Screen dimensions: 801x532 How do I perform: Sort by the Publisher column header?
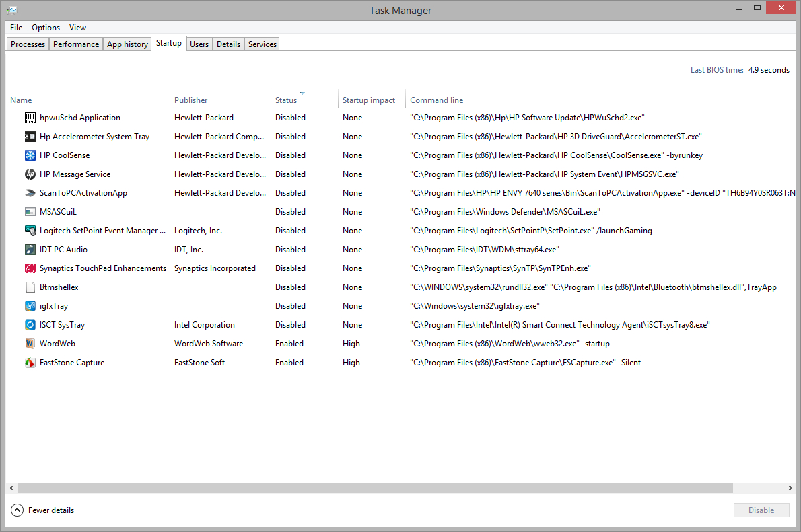220,100
